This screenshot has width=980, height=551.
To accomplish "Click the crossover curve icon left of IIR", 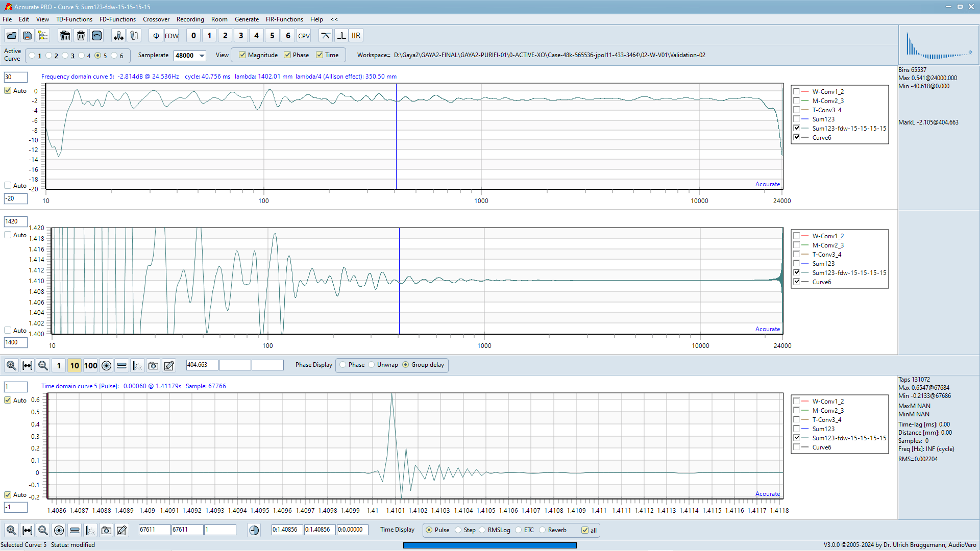I will (x=325, y=36).
